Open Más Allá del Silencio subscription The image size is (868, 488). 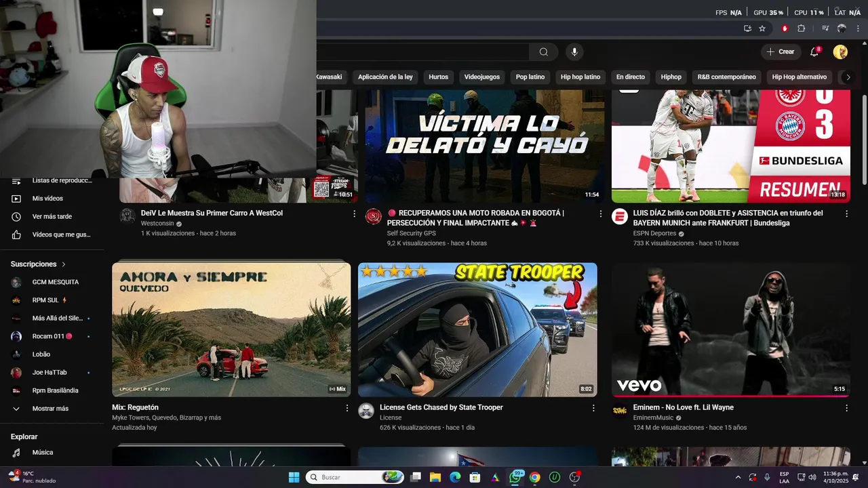[x=52, y=318]
